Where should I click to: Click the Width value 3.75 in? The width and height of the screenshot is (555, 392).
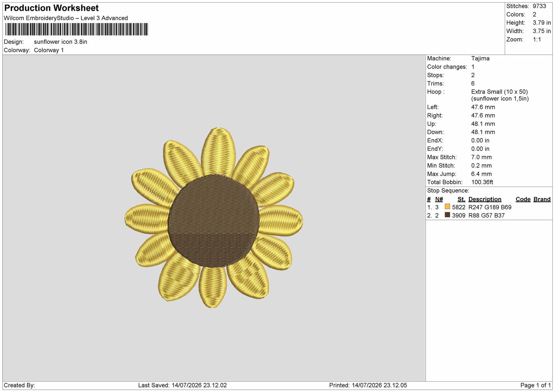click(x=542, y=31)
